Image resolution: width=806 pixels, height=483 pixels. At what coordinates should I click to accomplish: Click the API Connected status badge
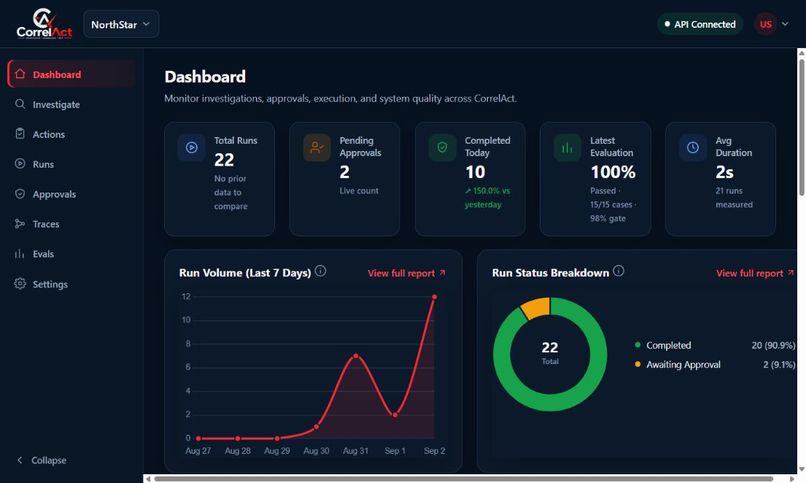[700, 24]
